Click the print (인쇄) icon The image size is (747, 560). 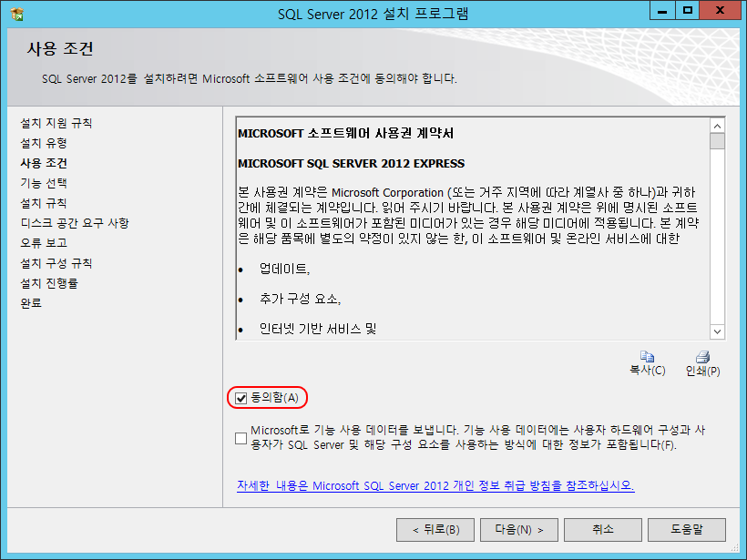click(x=702, y=357)
